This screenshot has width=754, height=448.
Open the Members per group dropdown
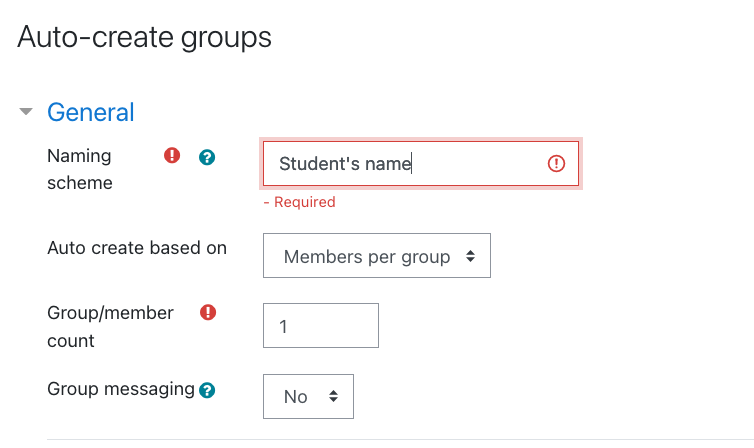click(377, 256)
